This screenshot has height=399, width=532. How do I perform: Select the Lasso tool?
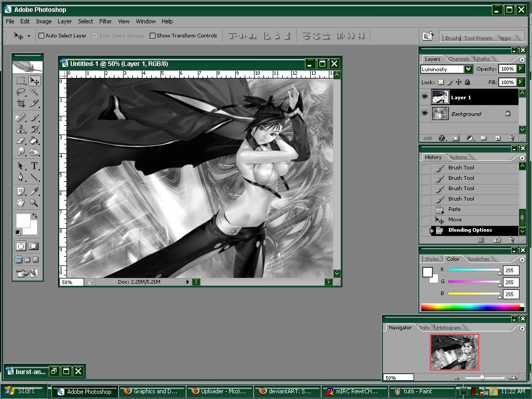click(x=21, y=92)
